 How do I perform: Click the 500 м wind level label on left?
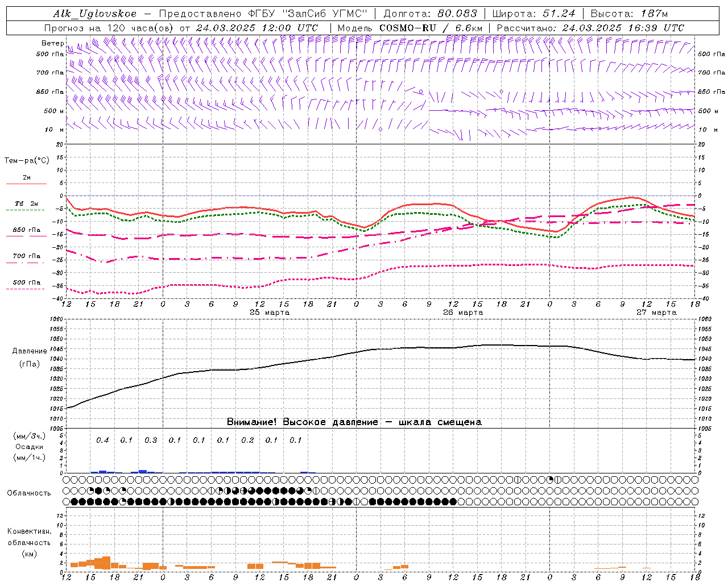tap(54, 111)
